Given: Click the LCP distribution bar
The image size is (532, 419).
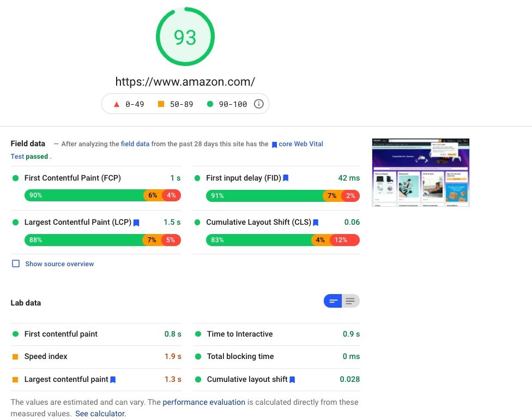Looking at the screenshot, I should [x=102, y=240].
